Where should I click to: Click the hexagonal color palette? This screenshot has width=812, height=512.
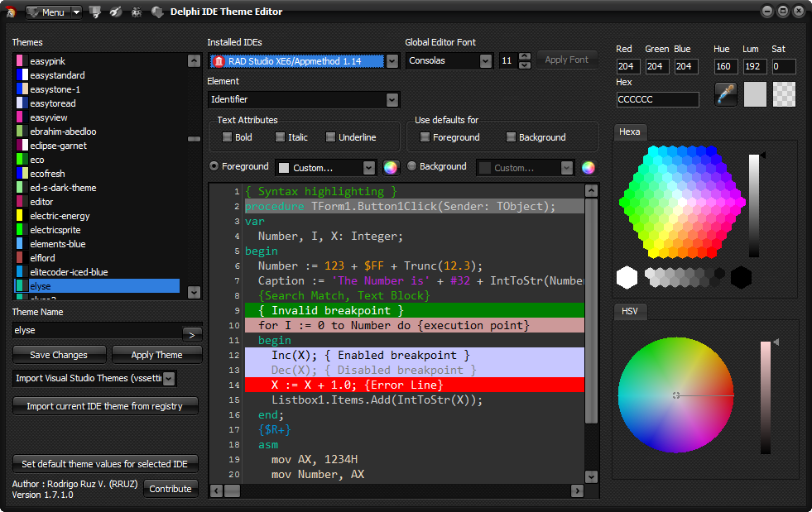[x=683, y=202]
